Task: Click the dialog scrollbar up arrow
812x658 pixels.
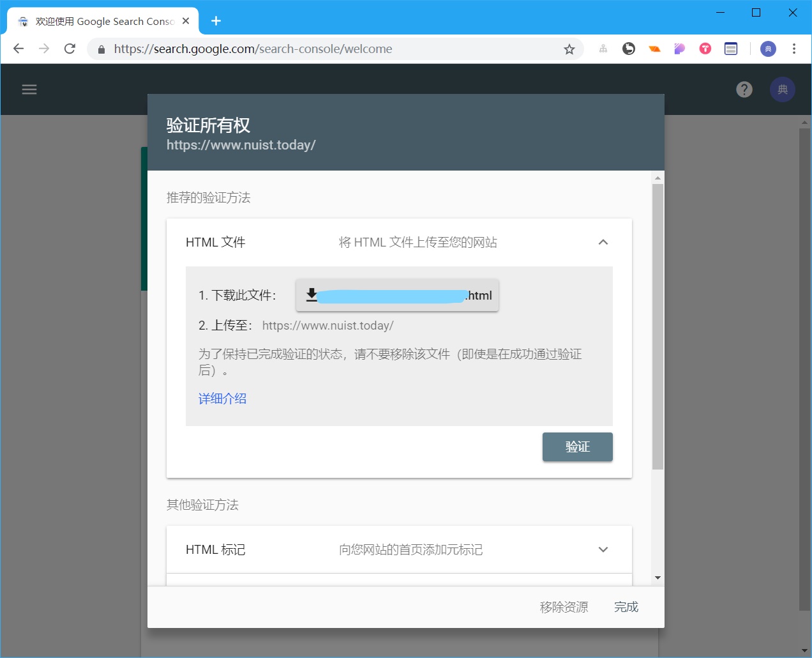Action: [x=658, y=178]
